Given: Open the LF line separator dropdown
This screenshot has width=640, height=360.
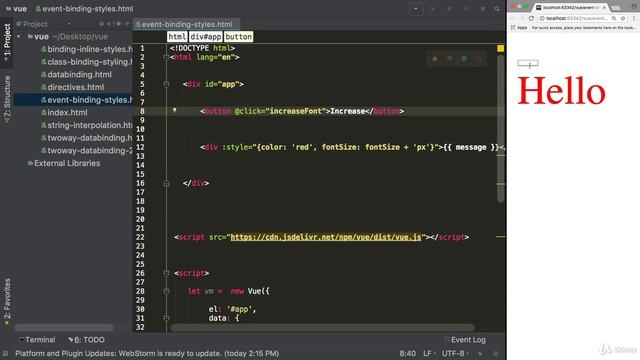Looking at the screenshot, I should tap(429, 353).
